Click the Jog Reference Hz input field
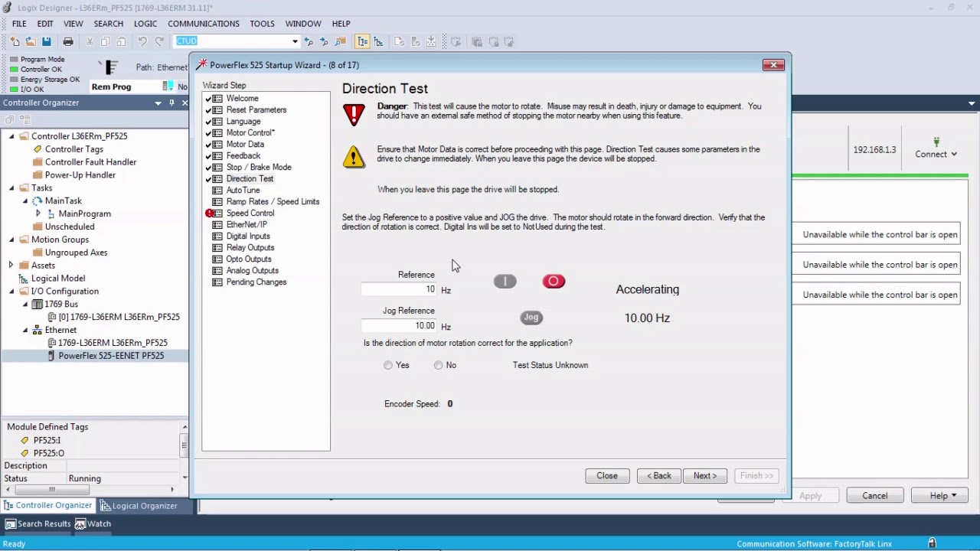Screen dimensions: 980x551 tap(399, 326)
